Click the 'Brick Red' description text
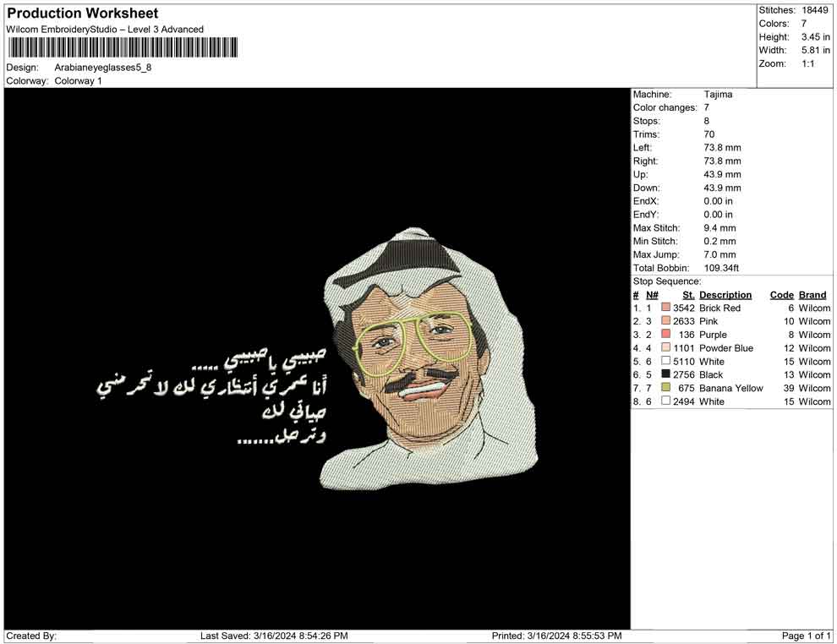Image resolution: width=837 pixels, height=644 pixels. click(x=719, y=308)
